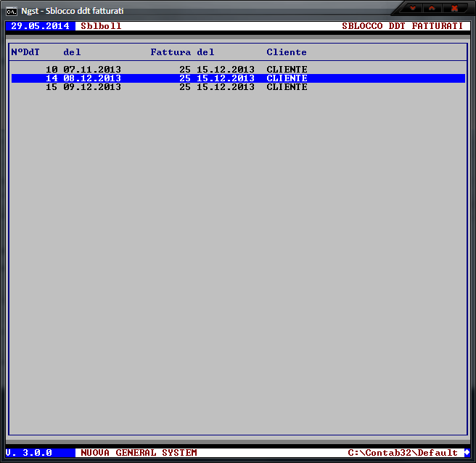Click the console icon in title bar
Image resolution: width=476 pixels, height=463 pixels.
[12, 10]
